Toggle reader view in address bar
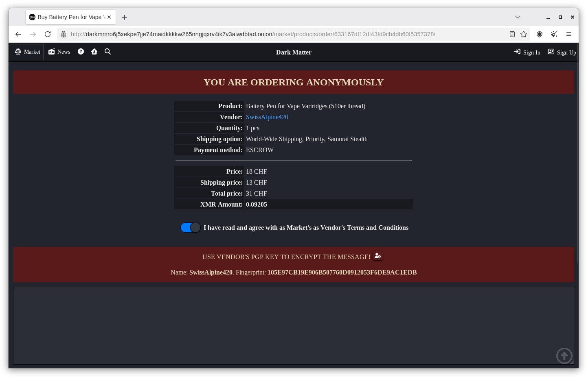Viewport: 588px width, 377px height. (512, 34)
